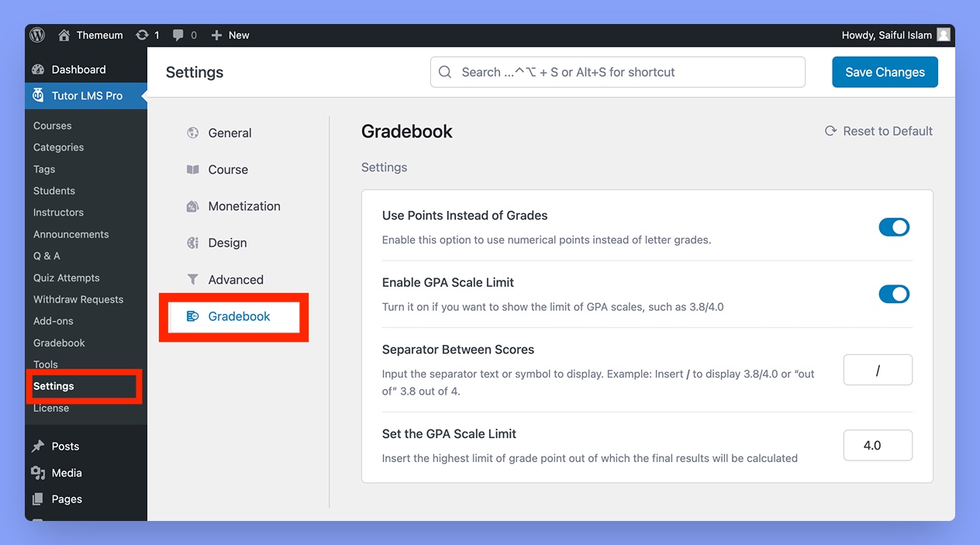Open the WordPress logo menu
The height and width of the screenshot is (545, 980).
point(38,35)
